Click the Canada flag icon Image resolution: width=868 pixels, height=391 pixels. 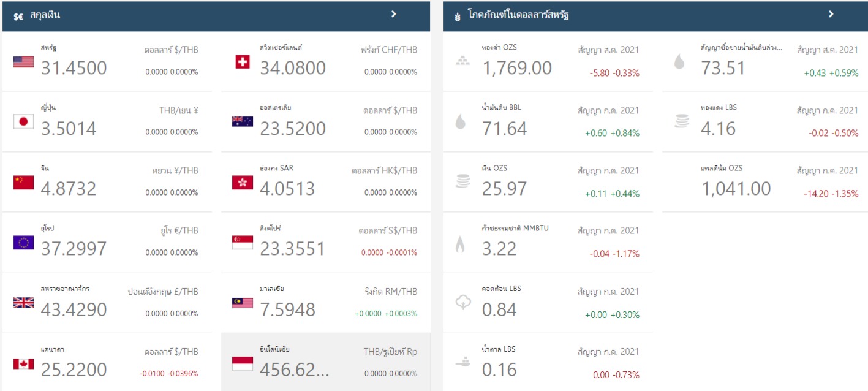(x=23, y=363)
